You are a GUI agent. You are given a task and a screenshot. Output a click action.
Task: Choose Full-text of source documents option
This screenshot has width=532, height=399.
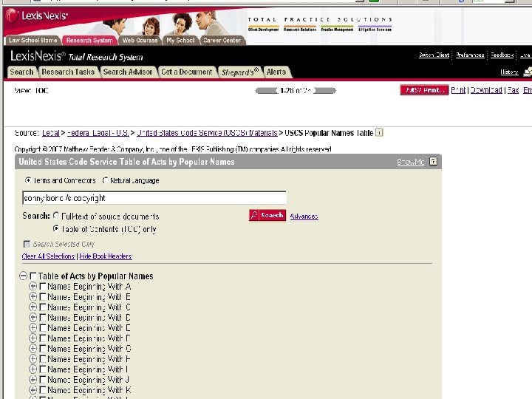click(x=56, y=216)
